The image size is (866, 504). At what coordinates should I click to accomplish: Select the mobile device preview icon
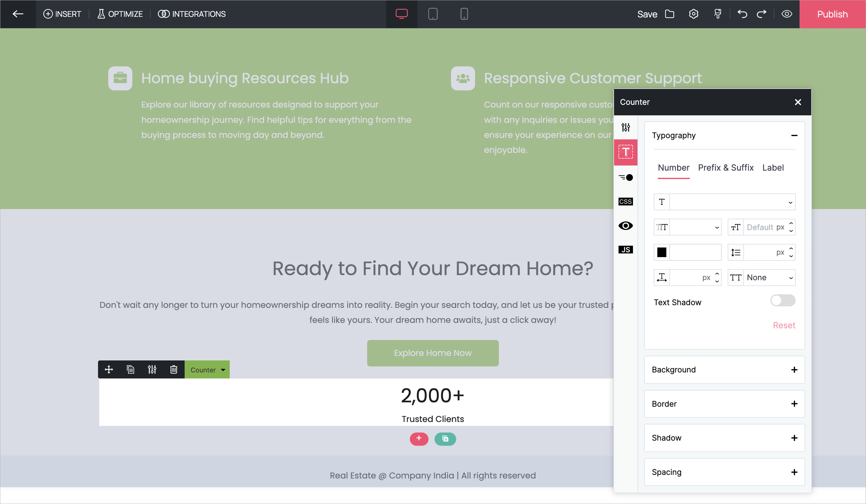point(464,14)
